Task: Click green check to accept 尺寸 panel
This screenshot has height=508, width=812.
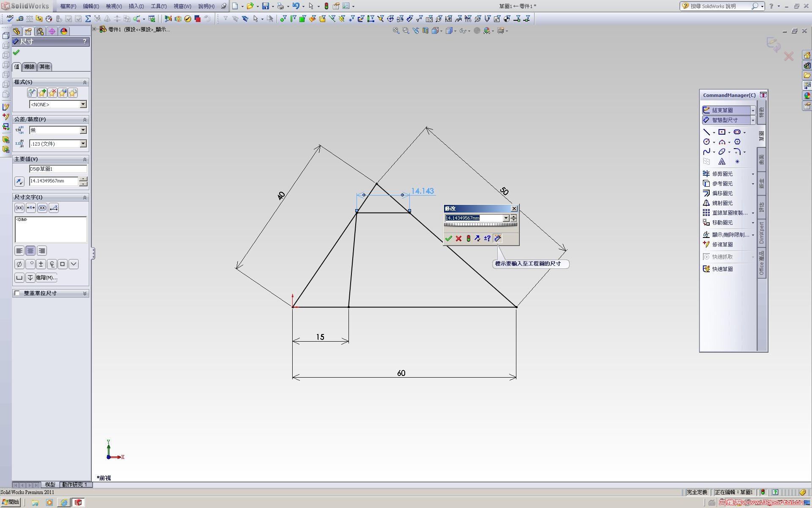Action: click(x=16, y=52)
